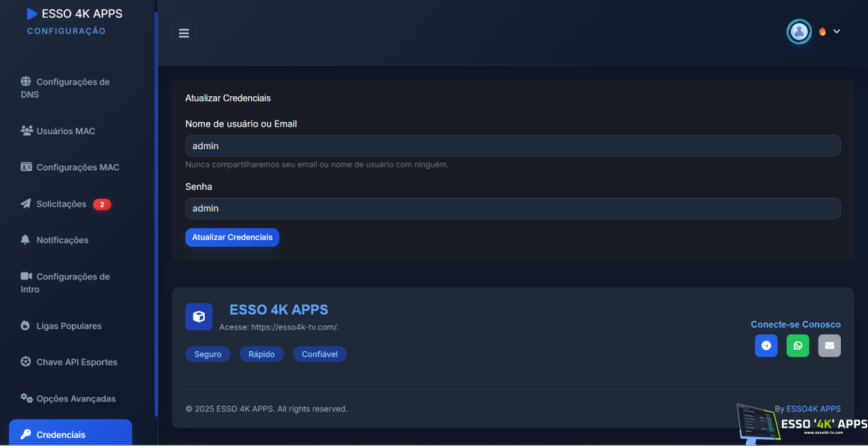Select Notificações in the sidebar

pos(62,240)
